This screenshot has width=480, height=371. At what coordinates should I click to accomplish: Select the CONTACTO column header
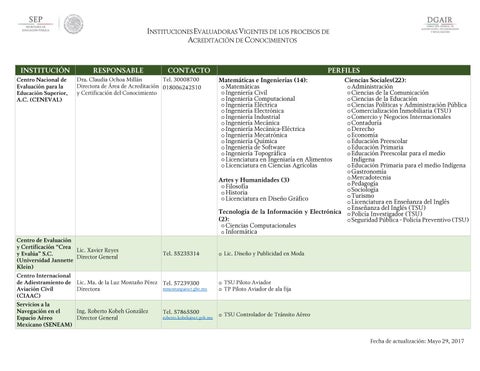(x=189, y=70)
